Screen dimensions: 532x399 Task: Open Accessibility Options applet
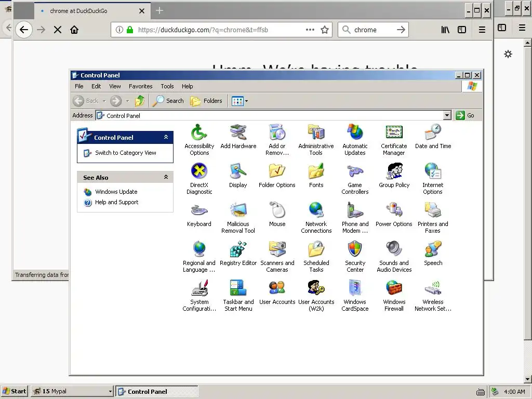199,139
